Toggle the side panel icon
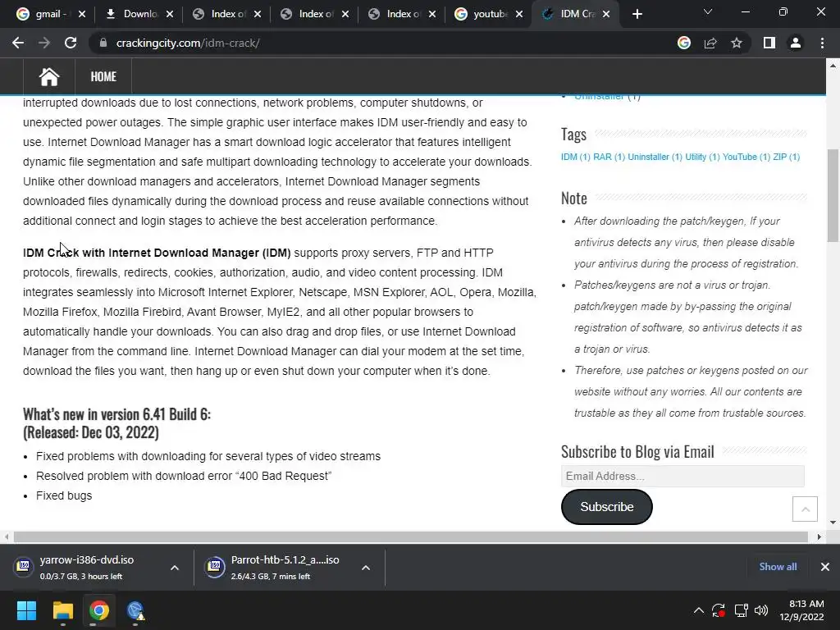The height and width of the screenshot is (630, 840). pyautogui.click(x=769, y=43)
